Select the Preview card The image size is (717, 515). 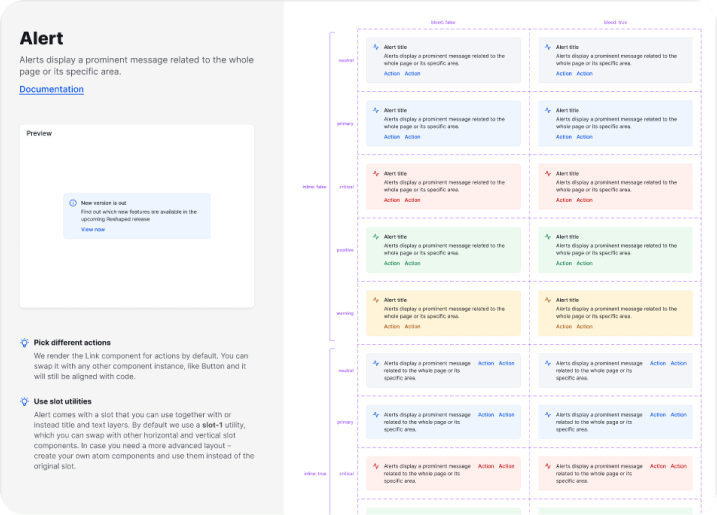(137, 216)
